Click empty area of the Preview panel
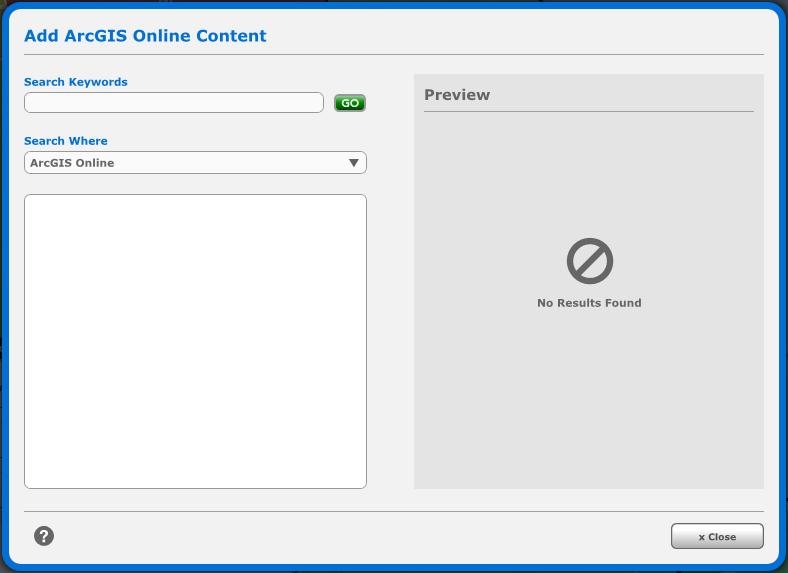This screenshot has height=573, width=788. coord(589,410)
